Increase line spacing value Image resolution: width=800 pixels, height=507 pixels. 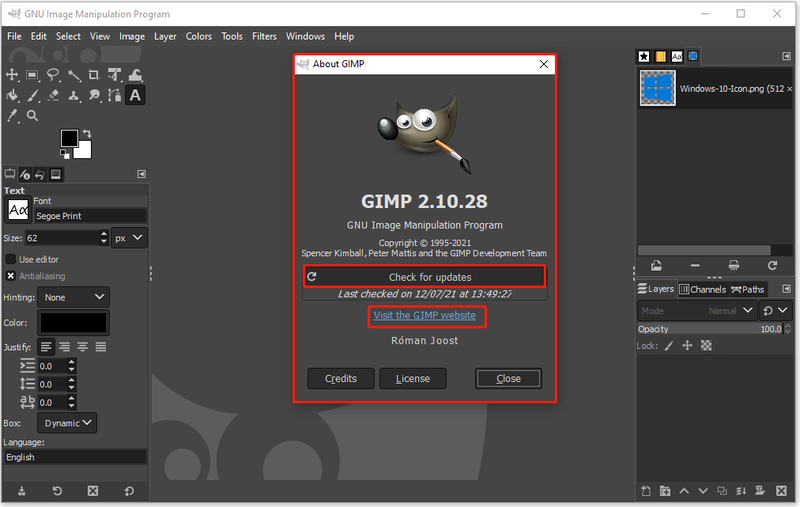pos(71,381)
